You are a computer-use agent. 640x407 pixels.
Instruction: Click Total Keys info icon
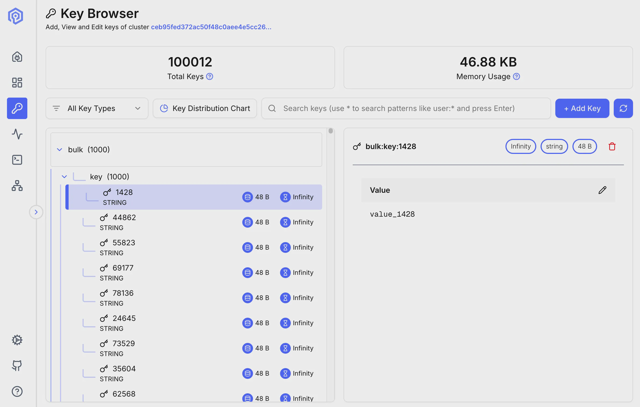coord(209,76)
